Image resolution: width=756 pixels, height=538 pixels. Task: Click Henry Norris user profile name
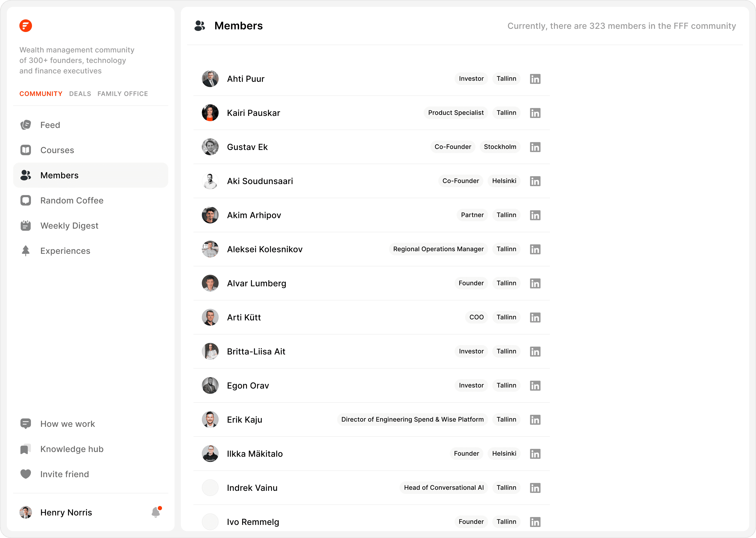(66, 513)
